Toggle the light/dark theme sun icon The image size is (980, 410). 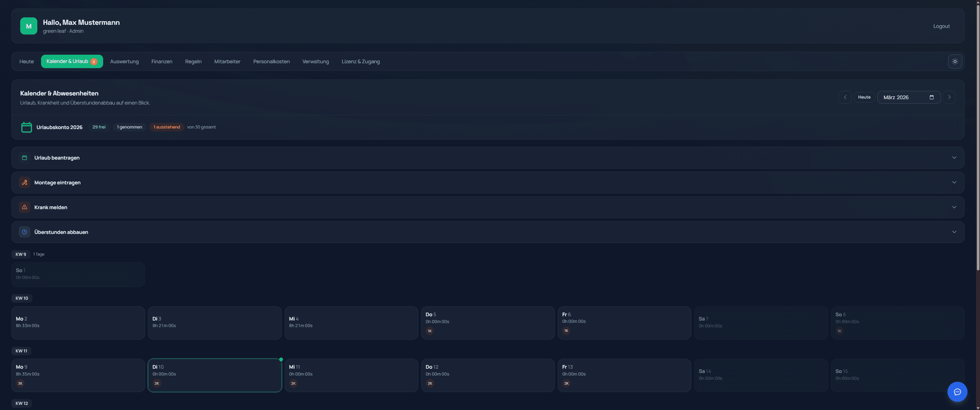point(955,61)
